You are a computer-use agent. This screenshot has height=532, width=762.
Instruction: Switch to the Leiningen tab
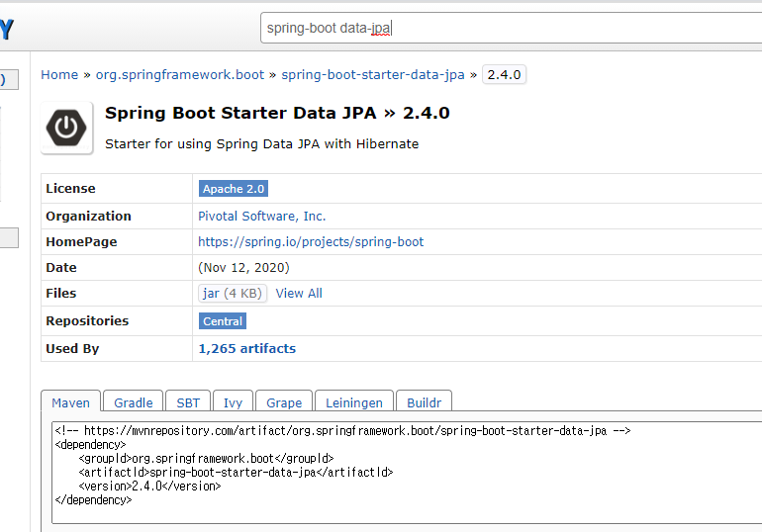[x=354, y=402]
